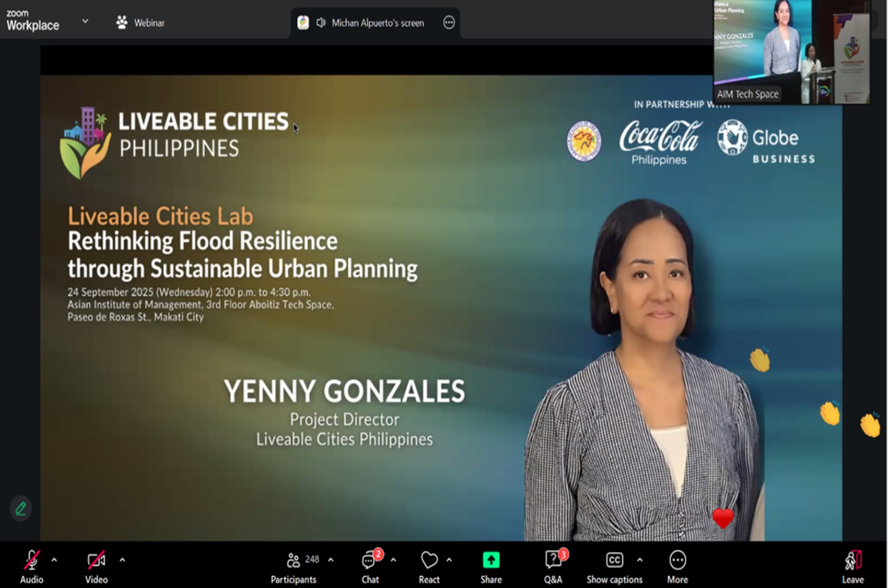Click the green annotate pencil icon
Viewport: 888px width, 588px height.
click(21, 509)
